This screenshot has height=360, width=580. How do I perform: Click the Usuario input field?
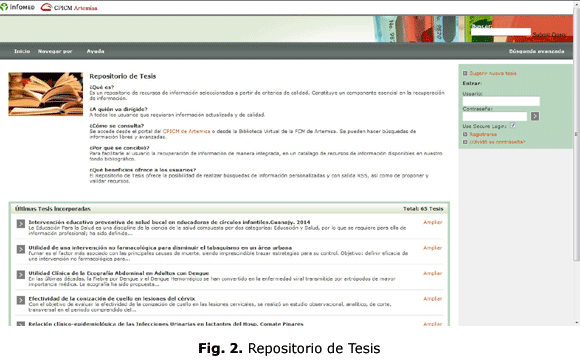click(501, 101)
